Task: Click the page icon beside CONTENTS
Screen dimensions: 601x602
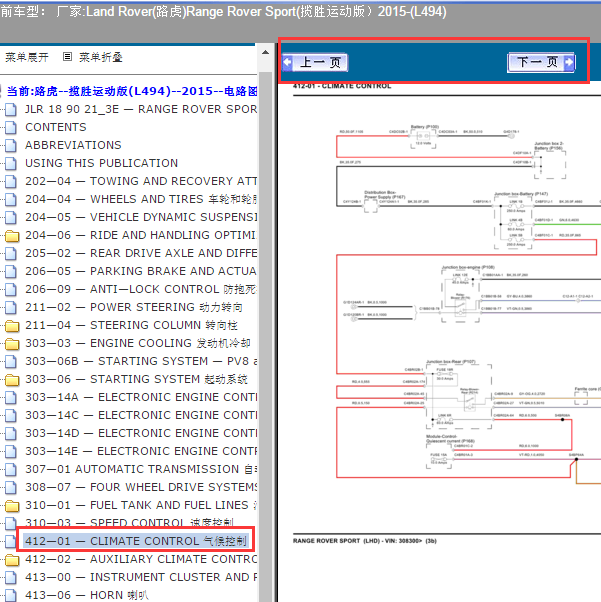Action: tap(11, 127)
